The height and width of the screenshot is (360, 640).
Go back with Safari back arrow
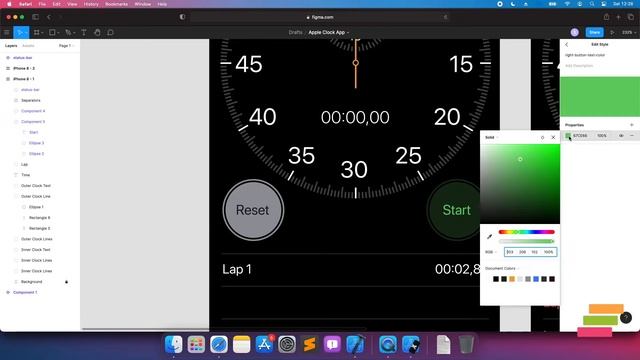coord(49,17)
